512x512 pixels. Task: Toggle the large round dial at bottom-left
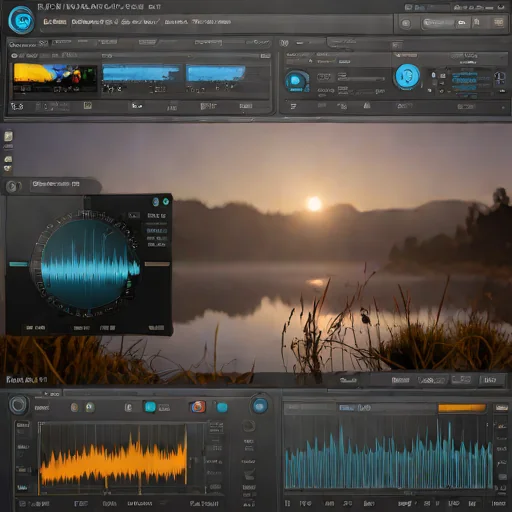point(18,405)
